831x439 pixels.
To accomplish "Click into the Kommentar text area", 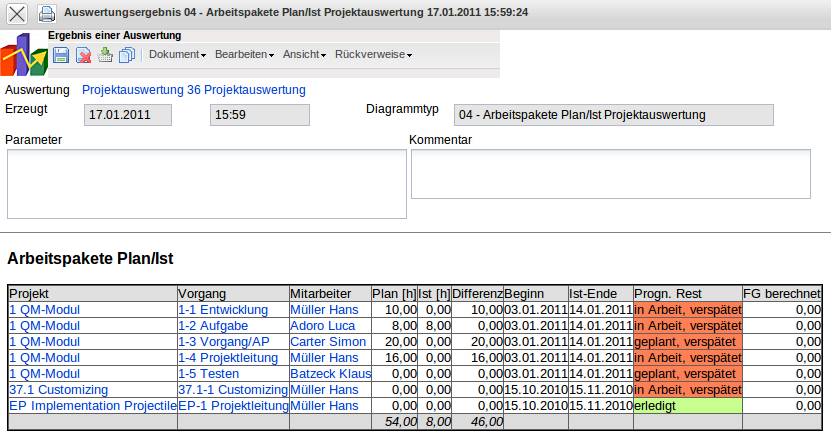I will [610, 174].
